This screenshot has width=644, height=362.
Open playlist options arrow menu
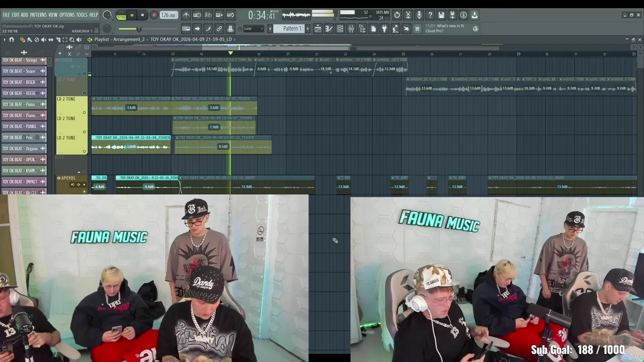(5, 39)
